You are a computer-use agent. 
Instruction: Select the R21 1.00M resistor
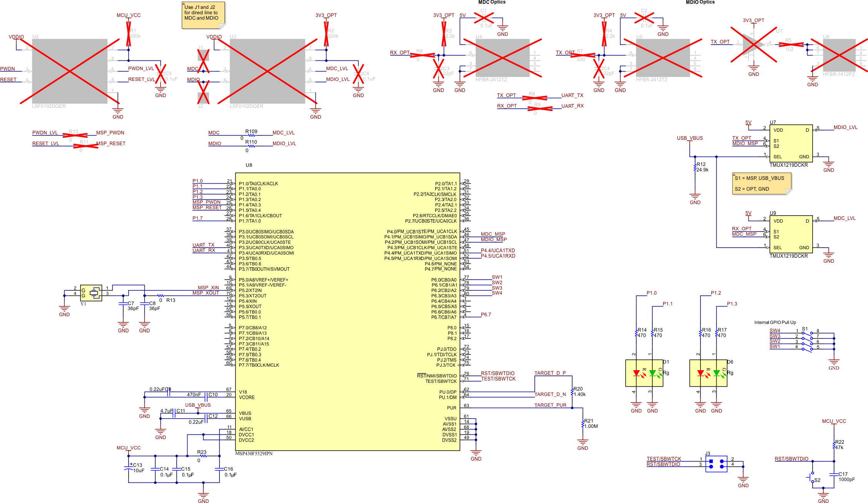coord(583,424)
